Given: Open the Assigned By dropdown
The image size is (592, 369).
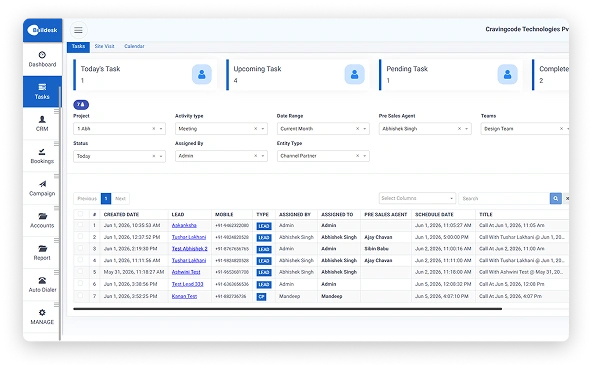Looking at the screenshot, I should click(221, 156).
